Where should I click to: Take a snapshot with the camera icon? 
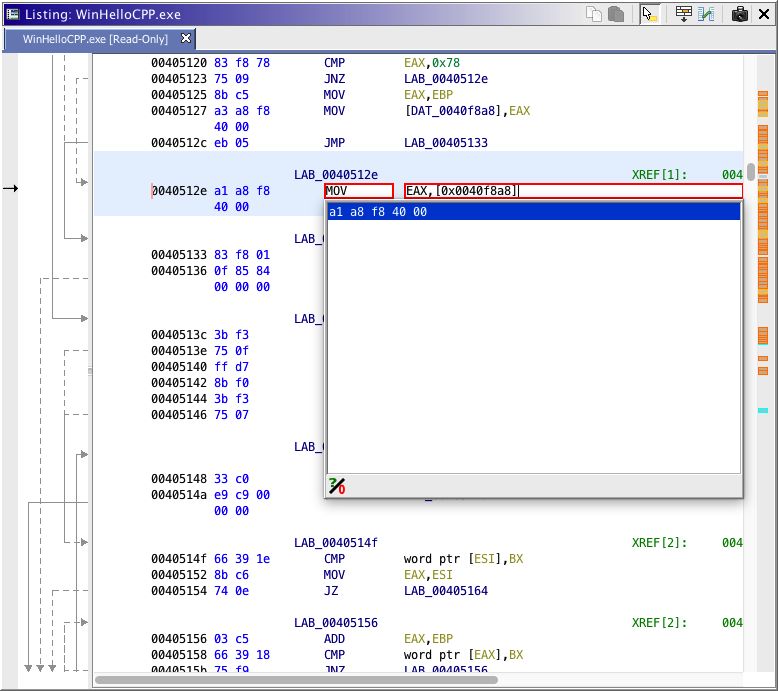[740, 14]
